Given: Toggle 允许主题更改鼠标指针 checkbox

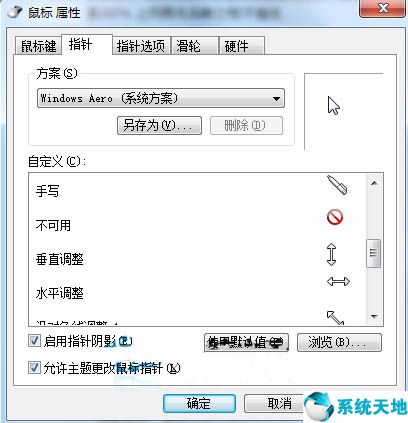Looking at the screenshot, I should coord(34,368).
